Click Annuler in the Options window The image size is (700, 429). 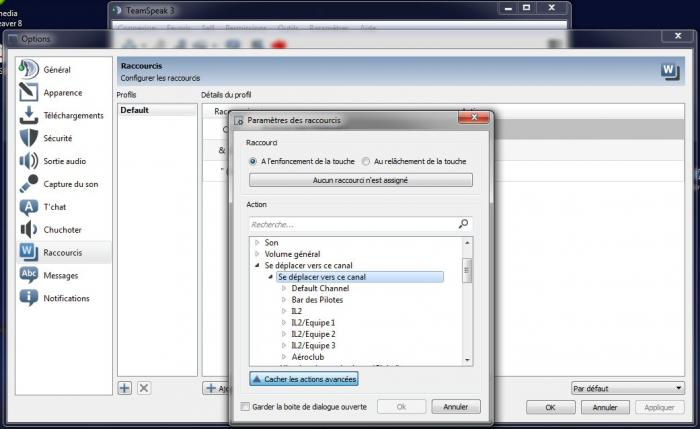click(605, 407)
